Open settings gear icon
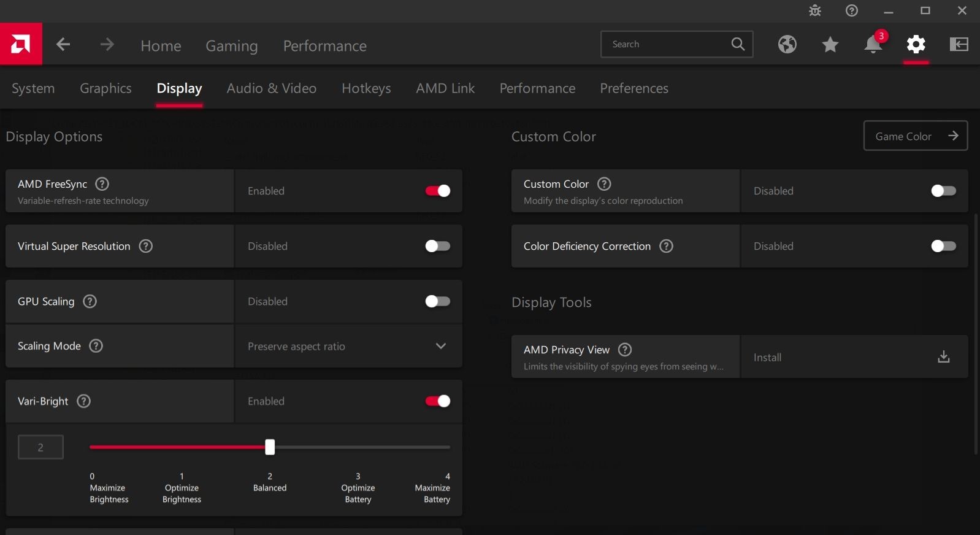Image resolution: width=980 pixels, height=535 pixels. [916, 44]
